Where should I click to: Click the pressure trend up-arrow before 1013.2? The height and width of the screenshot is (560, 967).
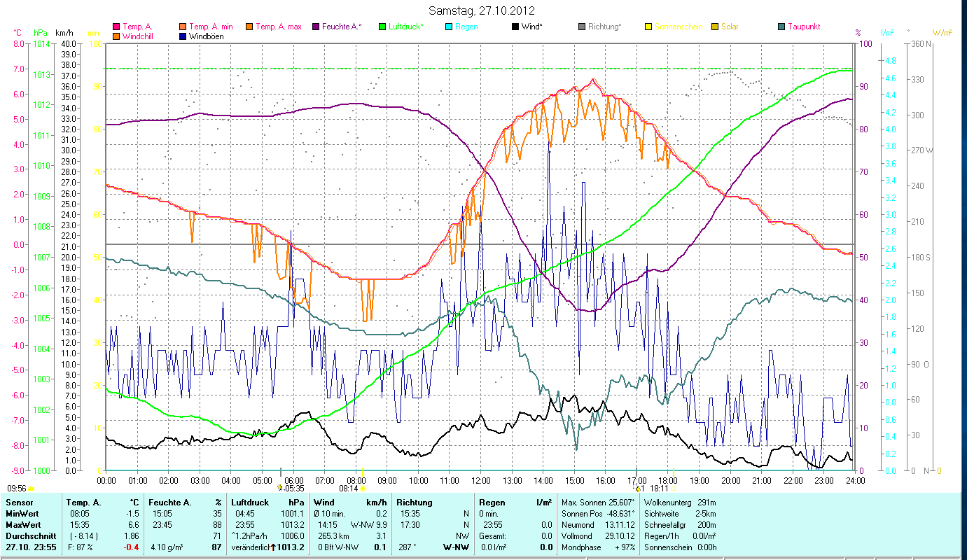(x=274, y=547)
